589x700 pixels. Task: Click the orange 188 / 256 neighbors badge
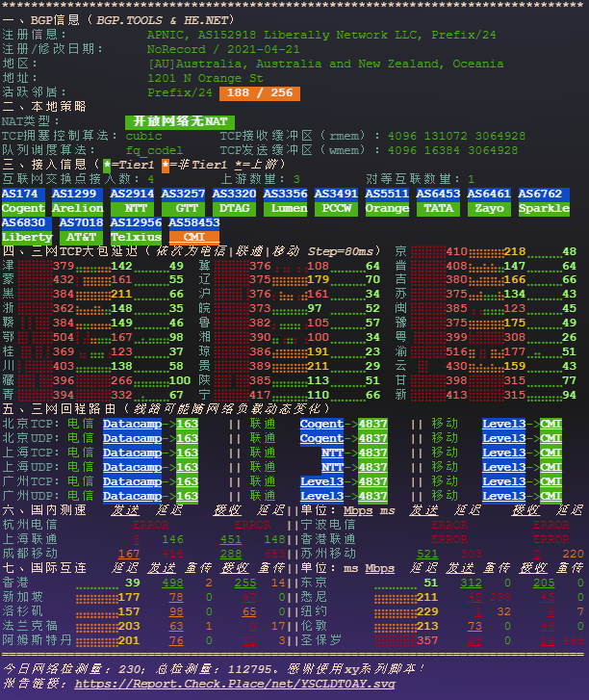(x=260, y=93)
